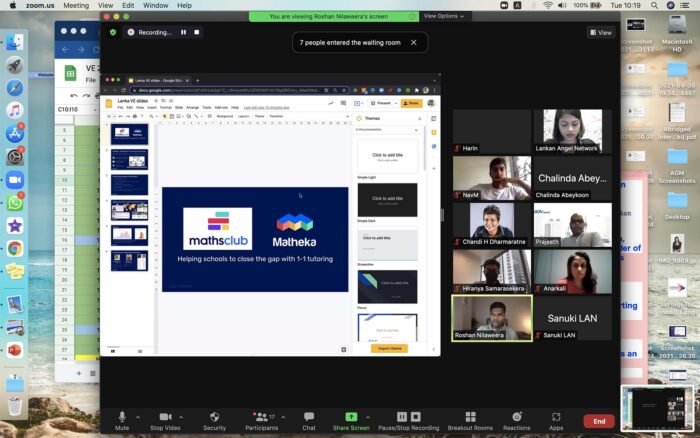Viewport: 700px width, 438px height.
Task: Open the Chat panel
Action: [309, 417]
